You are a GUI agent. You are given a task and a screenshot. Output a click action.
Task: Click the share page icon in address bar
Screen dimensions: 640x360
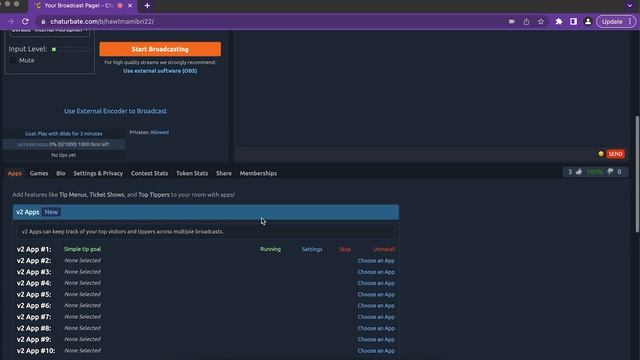pos(526,22)
